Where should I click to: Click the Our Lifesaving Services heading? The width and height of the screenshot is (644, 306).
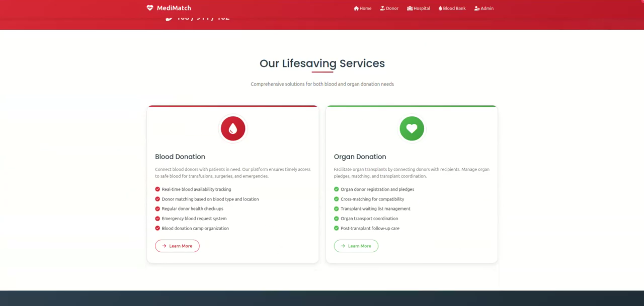[322, 63]
